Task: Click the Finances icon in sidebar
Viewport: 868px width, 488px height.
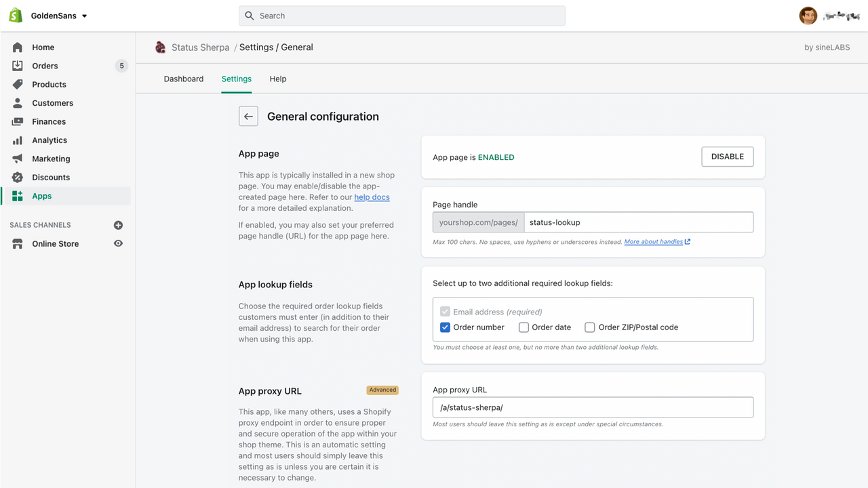Action: click(18, 122)
